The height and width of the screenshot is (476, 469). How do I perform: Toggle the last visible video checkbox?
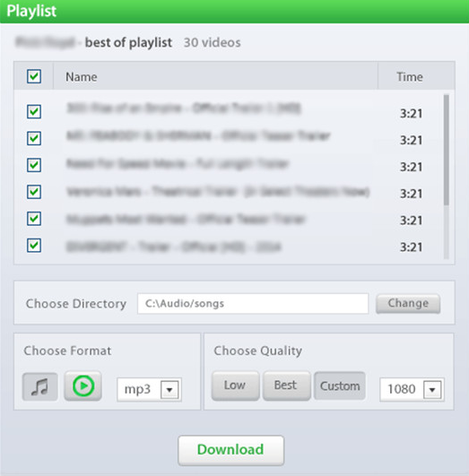pyautogui.click(x=34, y=245)
